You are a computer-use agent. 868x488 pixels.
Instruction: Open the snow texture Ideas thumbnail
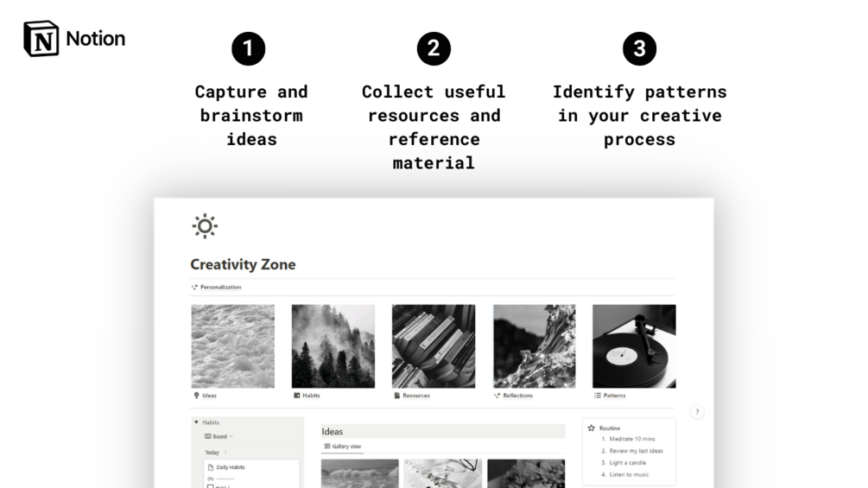(233, 346)
